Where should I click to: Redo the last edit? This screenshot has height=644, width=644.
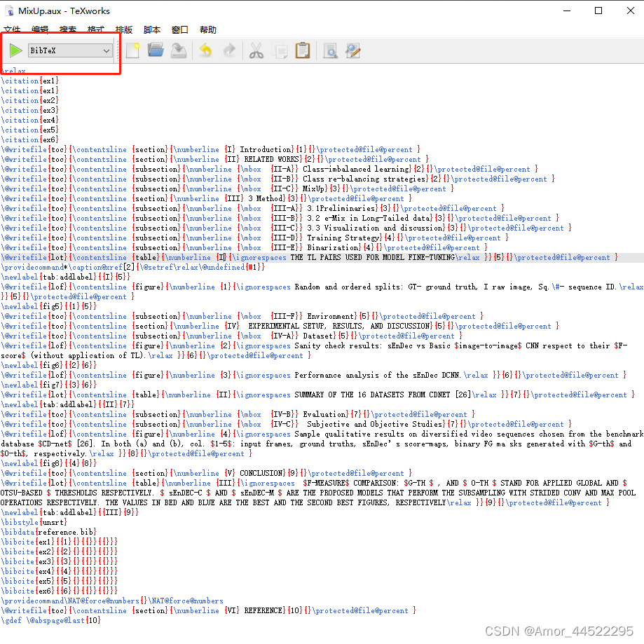coord(231,50)
